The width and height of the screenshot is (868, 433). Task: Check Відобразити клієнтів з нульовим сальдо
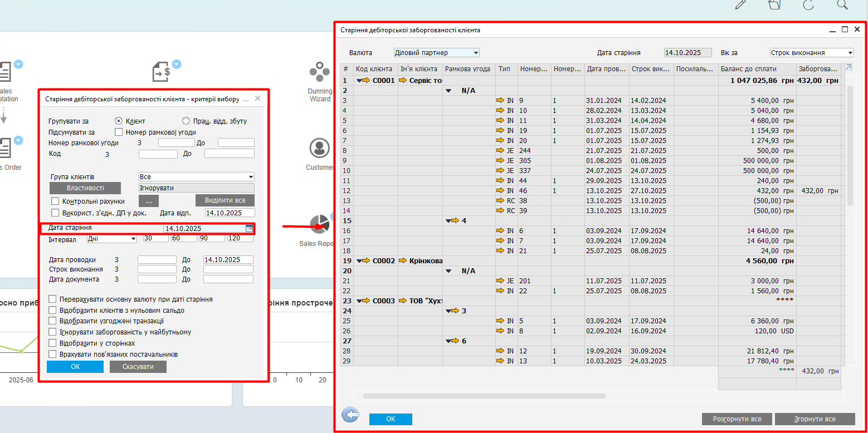click(x=53, y=311)
